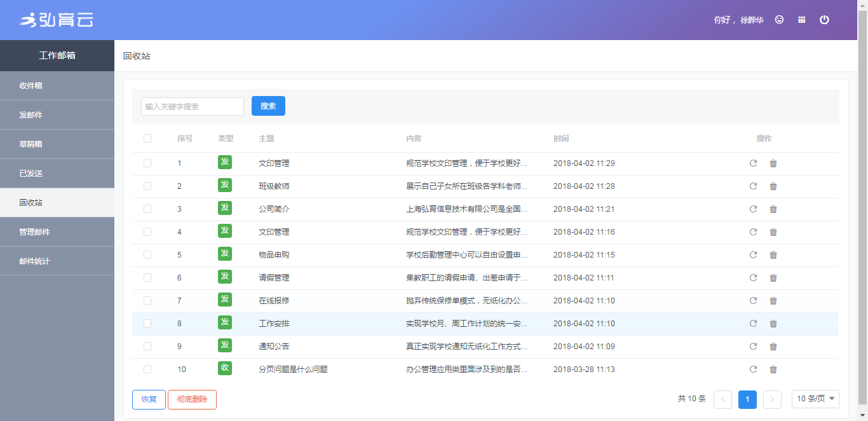
Task: Click the red 彻底删除 button
Action: [192, 399]
